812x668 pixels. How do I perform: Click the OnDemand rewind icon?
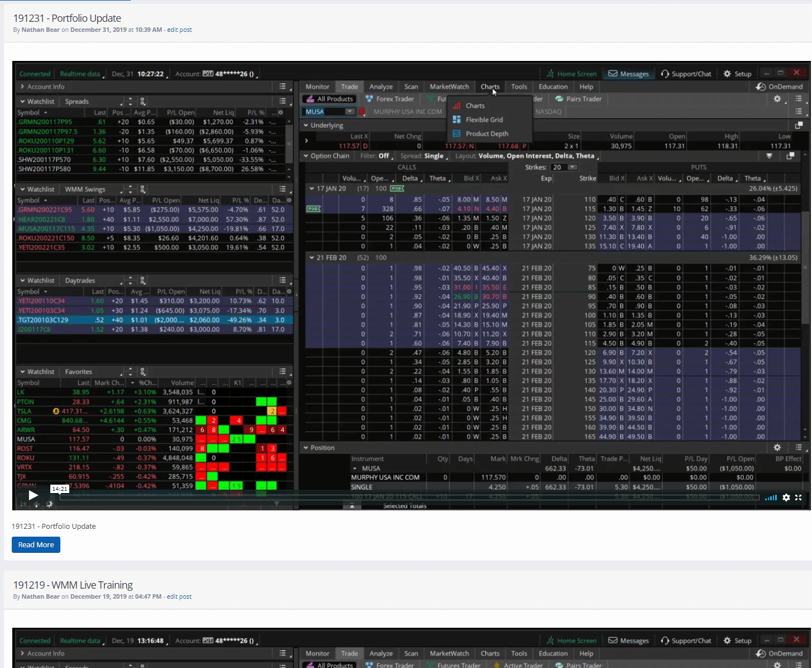(x=761, y=87)
